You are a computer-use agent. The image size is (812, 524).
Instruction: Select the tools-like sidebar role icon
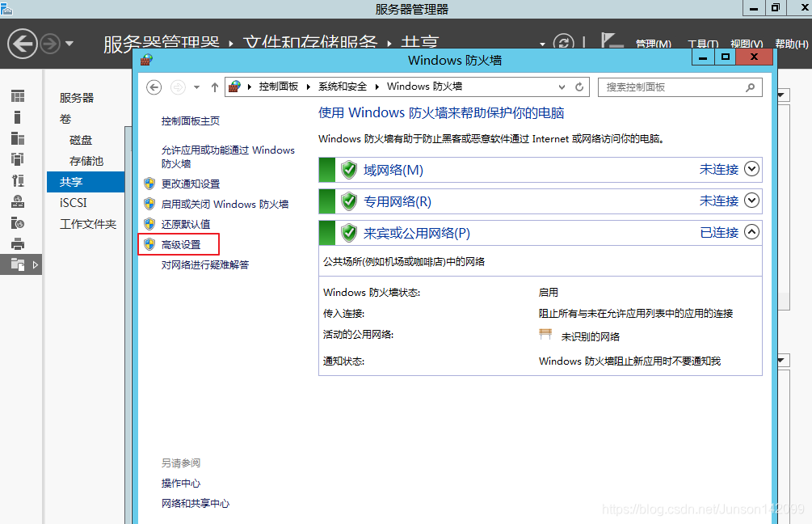click(18, 180)
